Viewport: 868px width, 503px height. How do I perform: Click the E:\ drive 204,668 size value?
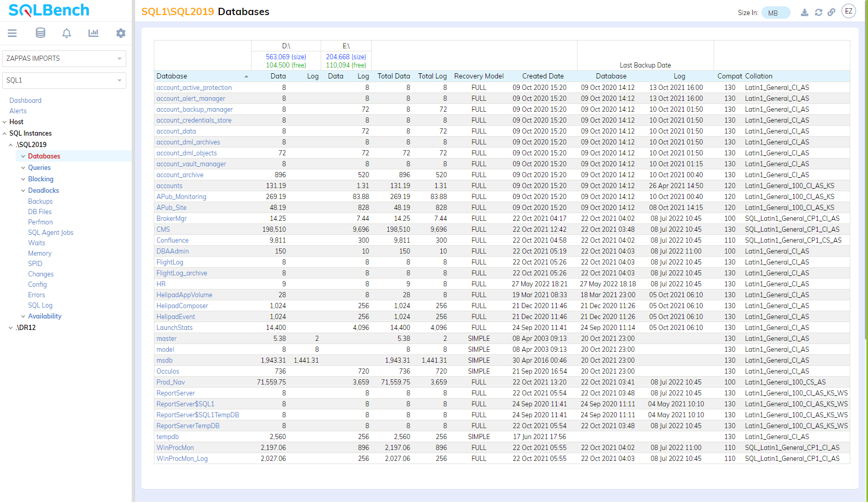(346, 57)
